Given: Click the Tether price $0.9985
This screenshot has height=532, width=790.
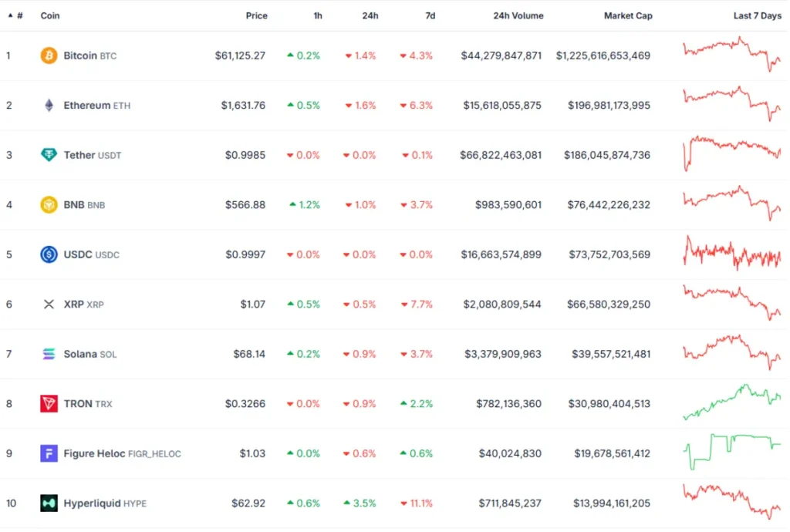Looking at the screenshot, I should tap(245, 155).
